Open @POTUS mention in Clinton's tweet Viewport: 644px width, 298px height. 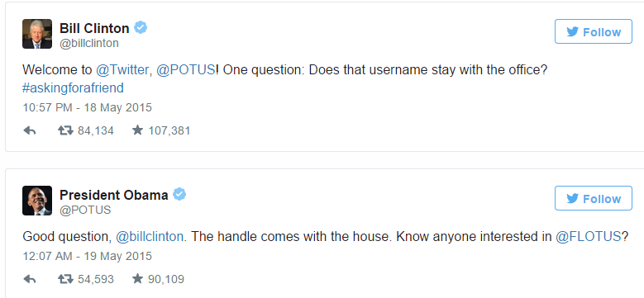pyautogui.click(x=186, y=70)
